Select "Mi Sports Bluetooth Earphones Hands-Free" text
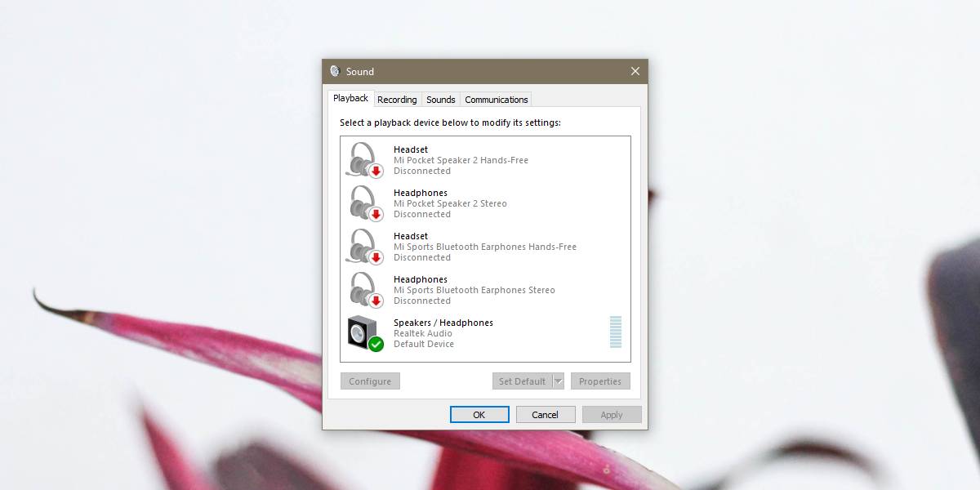The image size is (980, 490). click(x=485, y=247)
